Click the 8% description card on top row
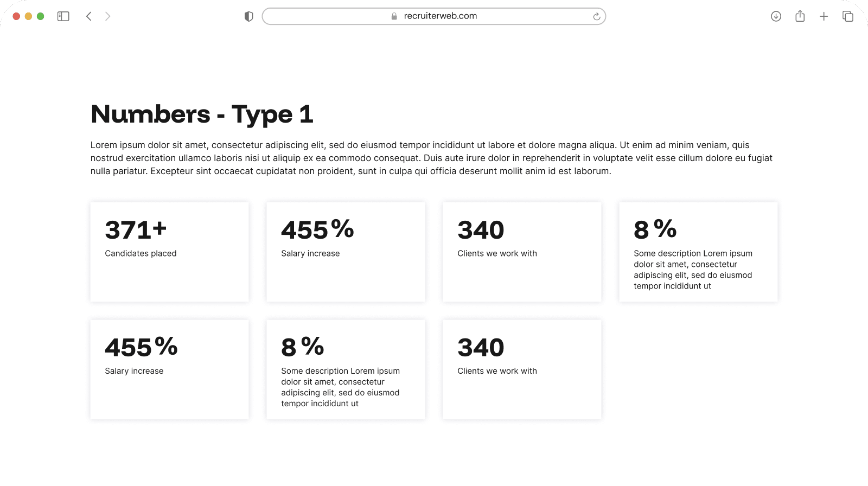The height and width of the screenshot is (486, 868). point(698,252)
